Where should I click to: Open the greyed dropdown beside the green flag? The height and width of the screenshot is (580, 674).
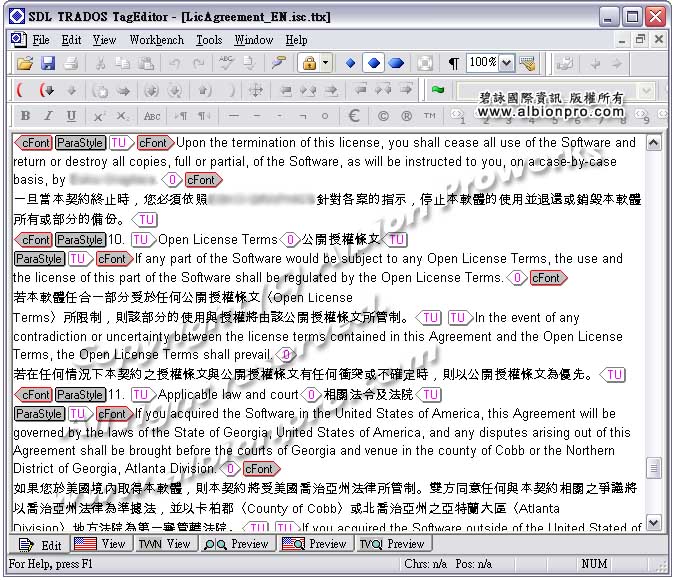[646, 90]
